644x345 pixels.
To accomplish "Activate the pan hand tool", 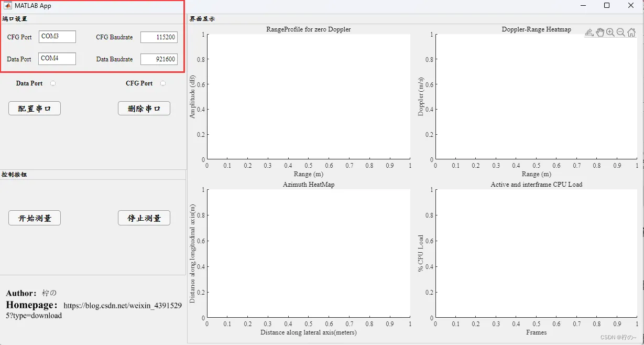I will [x=600, y=33].
